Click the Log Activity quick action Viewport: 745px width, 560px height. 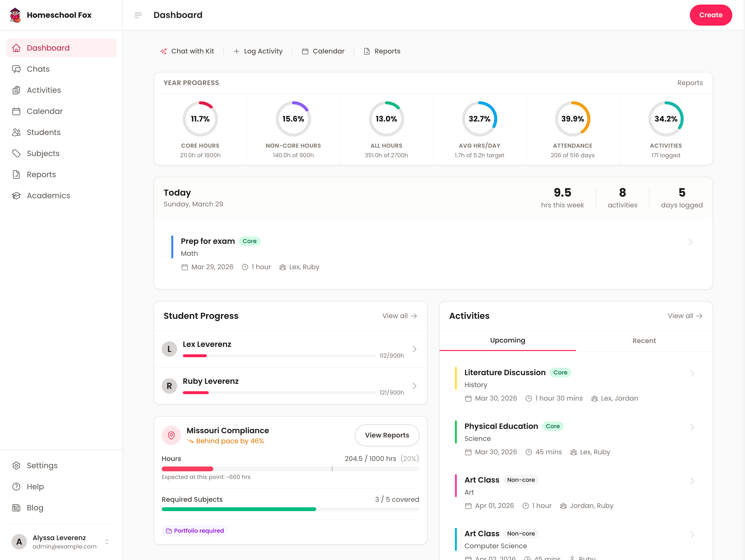click(x=258, y=51)
